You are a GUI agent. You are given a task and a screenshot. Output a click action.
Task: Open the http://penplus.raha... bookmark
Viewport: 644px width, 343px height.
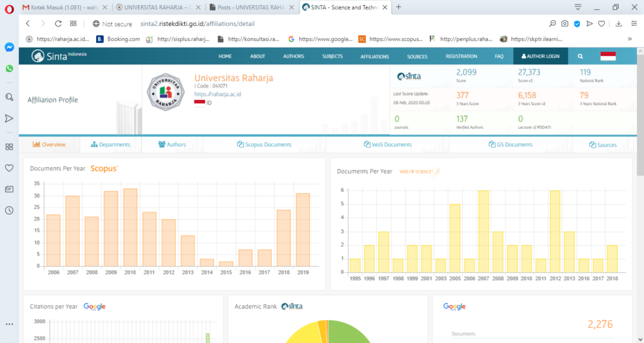pyautogui.click(x=461, y=39)
